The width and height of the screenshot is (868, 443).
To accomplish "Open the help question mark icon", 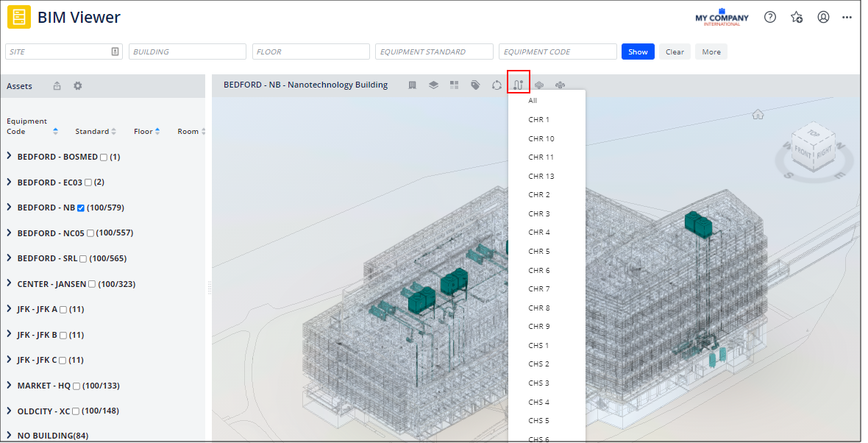I will [770, 17].
